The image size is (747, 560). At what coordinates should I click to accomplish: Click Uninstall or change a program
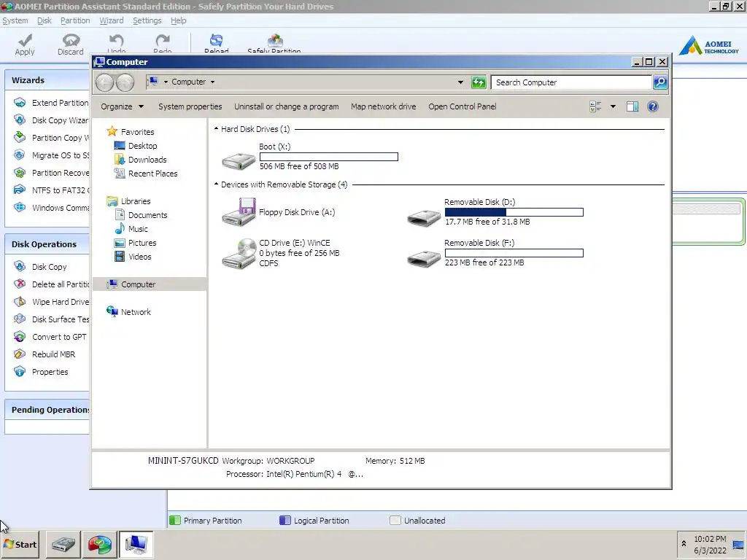tap(286, 106)
